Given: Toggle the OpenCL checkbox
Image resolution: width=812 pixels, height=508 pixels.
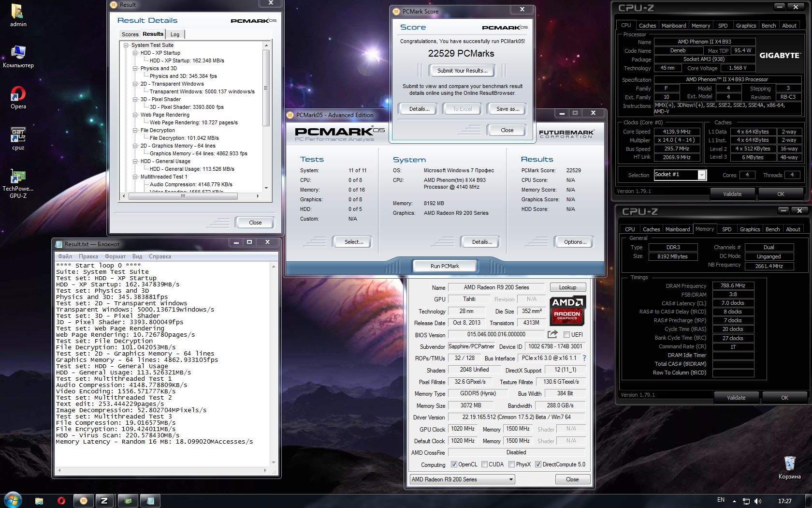Looking at the screenshot, I should click(x=454, y=464).
